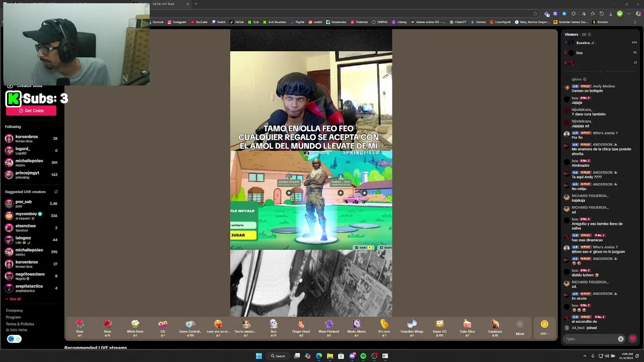Open the Twitch bookmark
This screenshot has height=362, width=644.
(x=219, y=22)
